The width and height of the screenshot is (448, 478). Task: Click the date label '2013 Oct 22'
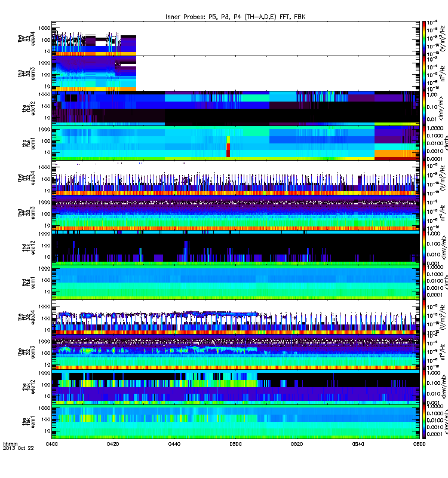[19, 448]
